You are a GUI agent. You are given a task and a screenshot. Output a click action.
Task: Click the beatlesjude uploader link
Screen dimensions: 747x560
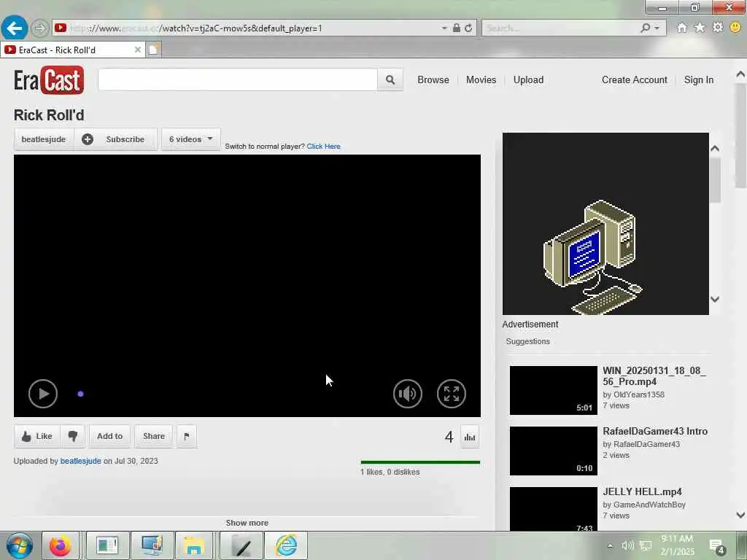click(80, 461)
